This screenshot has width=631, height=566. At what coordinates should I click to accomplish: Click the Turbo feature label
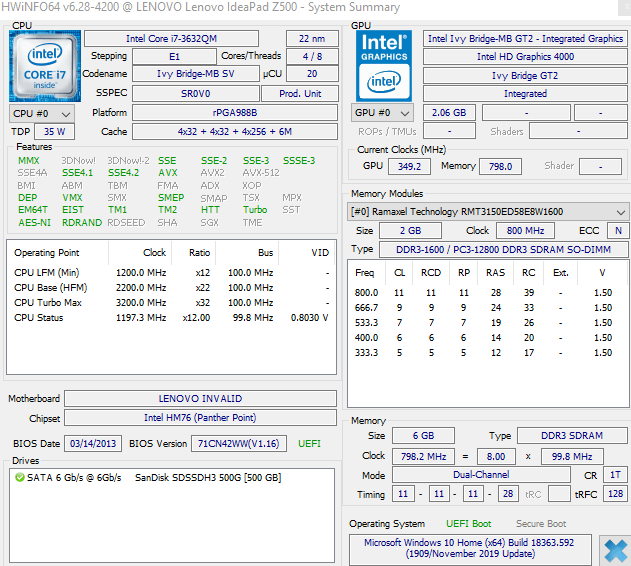(255, 210)
